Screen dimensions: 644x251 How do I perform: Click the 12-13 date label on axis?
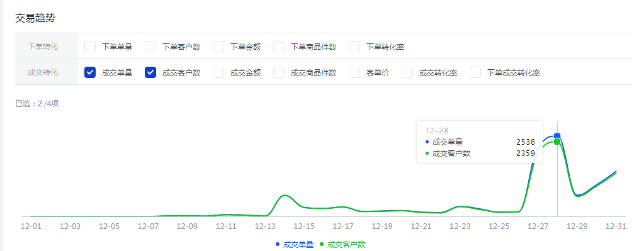pyautogui.click(x=265, y=226)
